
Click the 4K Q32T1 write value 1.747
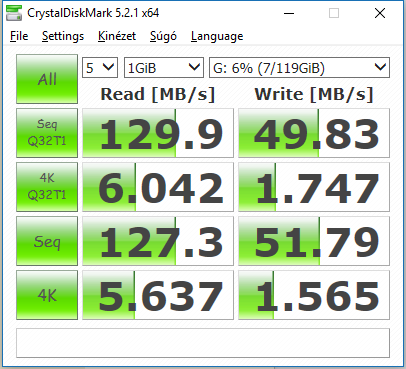tap(314, 187)
